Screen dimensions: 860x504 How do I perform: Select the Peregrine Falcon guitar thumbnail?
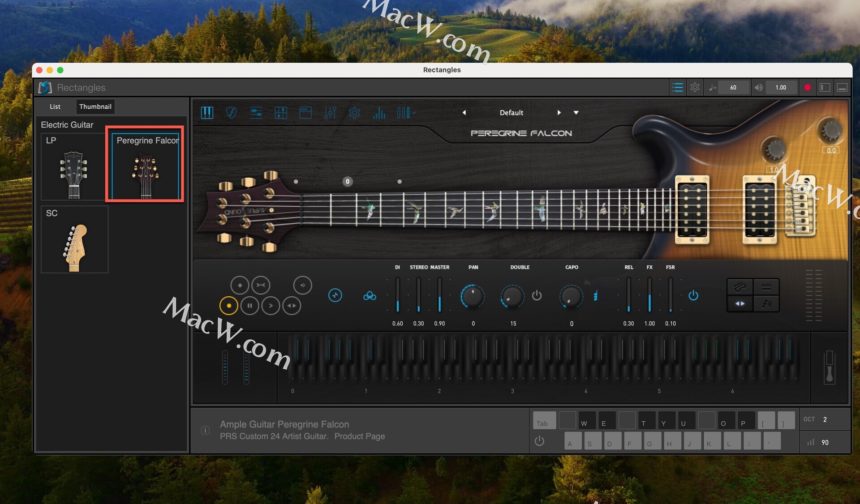(145, 167)
